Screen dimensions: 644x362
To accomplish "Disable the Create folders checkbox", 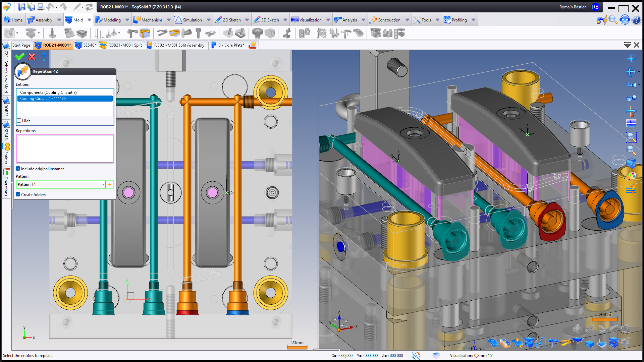I will (x=18, y=194).
